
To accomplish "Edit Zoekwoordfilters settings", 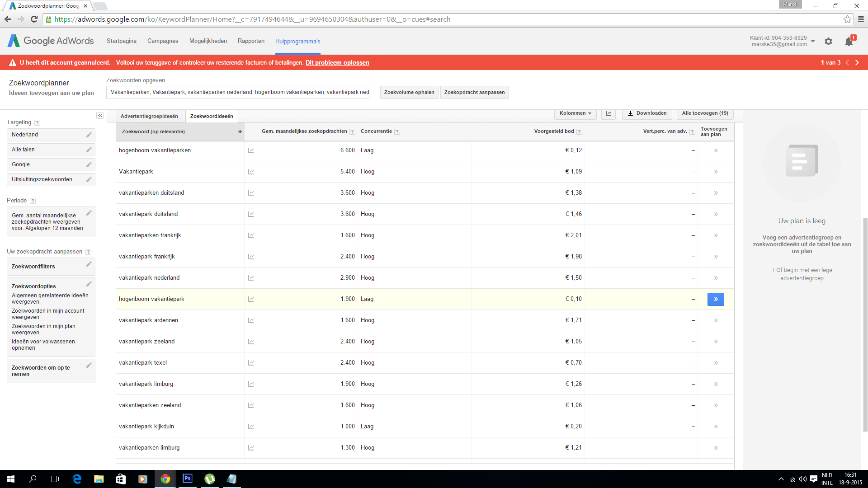I will [89, 264].
